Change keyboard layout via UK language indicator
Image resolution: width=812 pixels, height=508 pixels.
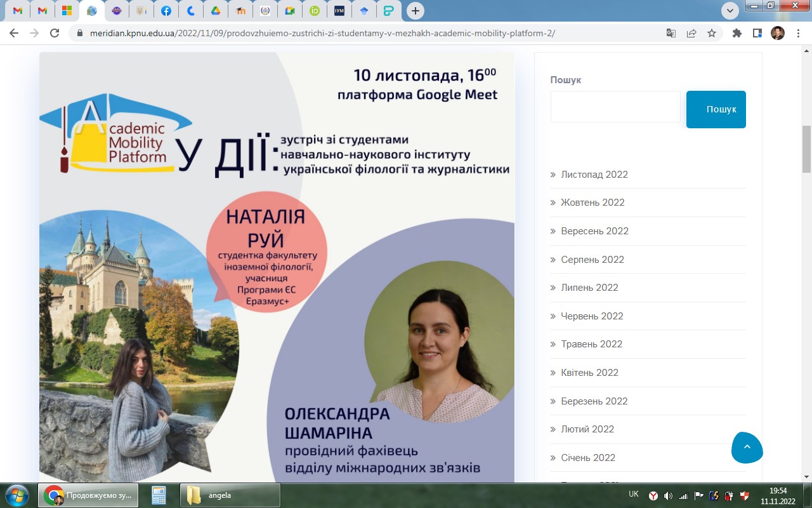coord(633,494)
